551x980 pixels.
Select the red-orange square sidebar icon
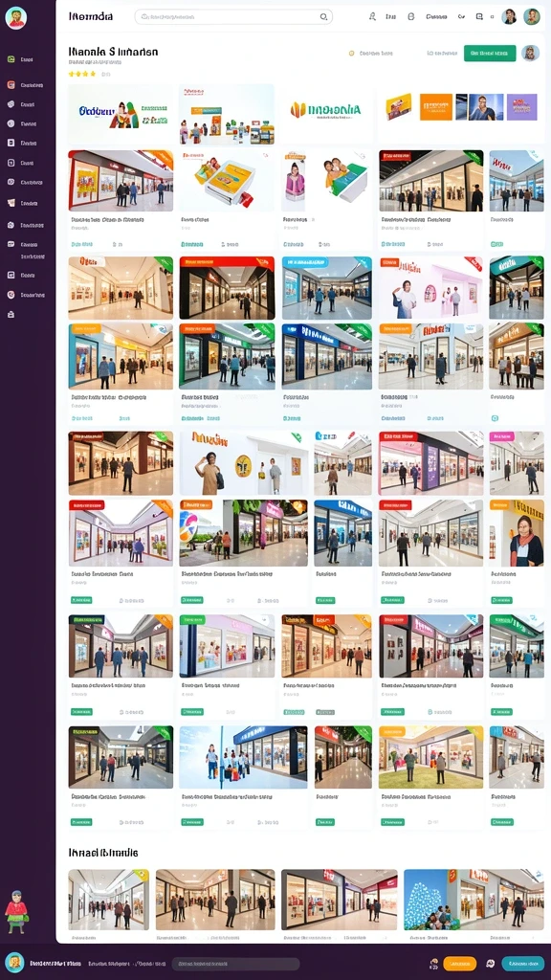11,85
